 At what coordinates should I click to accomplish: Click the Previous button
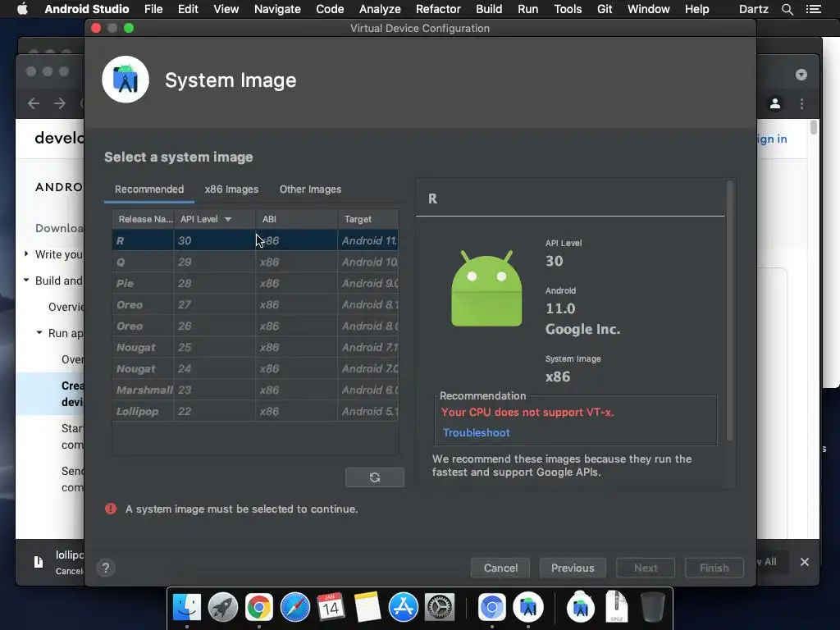[573, 568]
